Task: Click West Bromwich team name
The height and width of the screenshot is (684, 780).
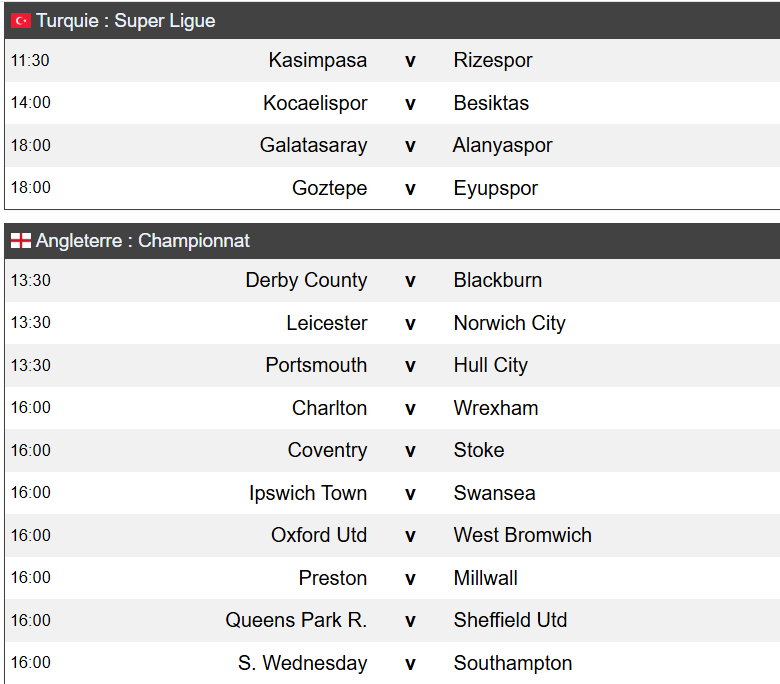Action: [x=522, y=536]
